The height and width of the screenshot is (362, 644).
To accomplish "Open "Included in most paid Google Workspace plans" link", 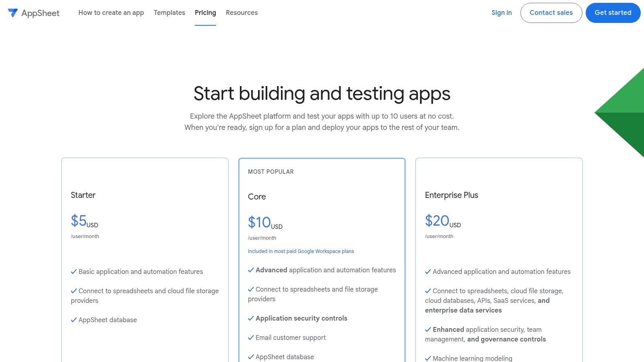I will coord(301,251).
